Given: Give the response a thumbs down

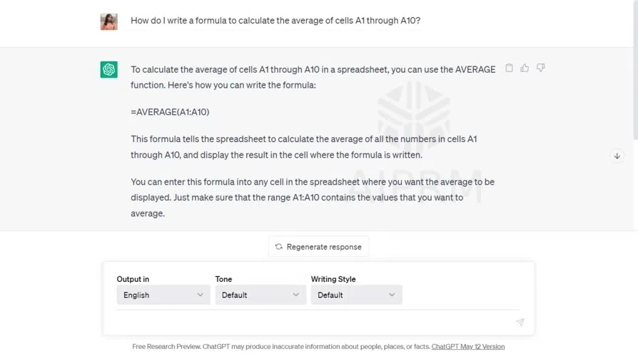Looking at the screenshot, I should tap(540, 69).
